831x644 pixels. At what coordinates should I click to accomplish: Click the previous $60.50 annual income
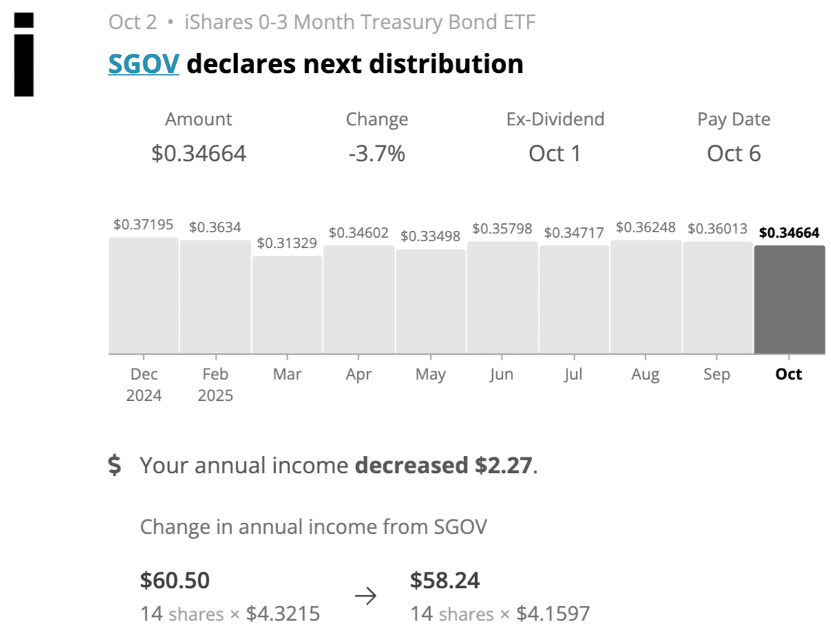point(175,581)
